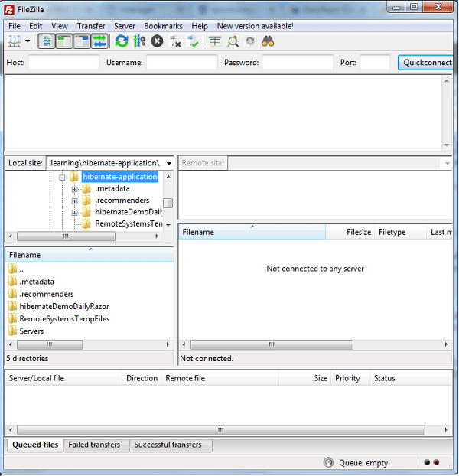
Task: Open the Help menu
Action: (200, 26)
